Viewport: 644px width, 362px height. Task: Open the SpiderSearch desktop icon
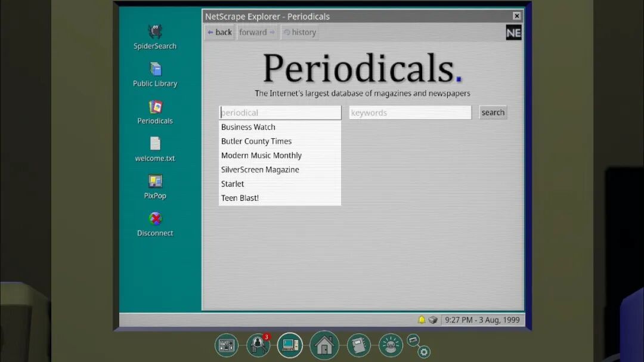pos(155,37)
